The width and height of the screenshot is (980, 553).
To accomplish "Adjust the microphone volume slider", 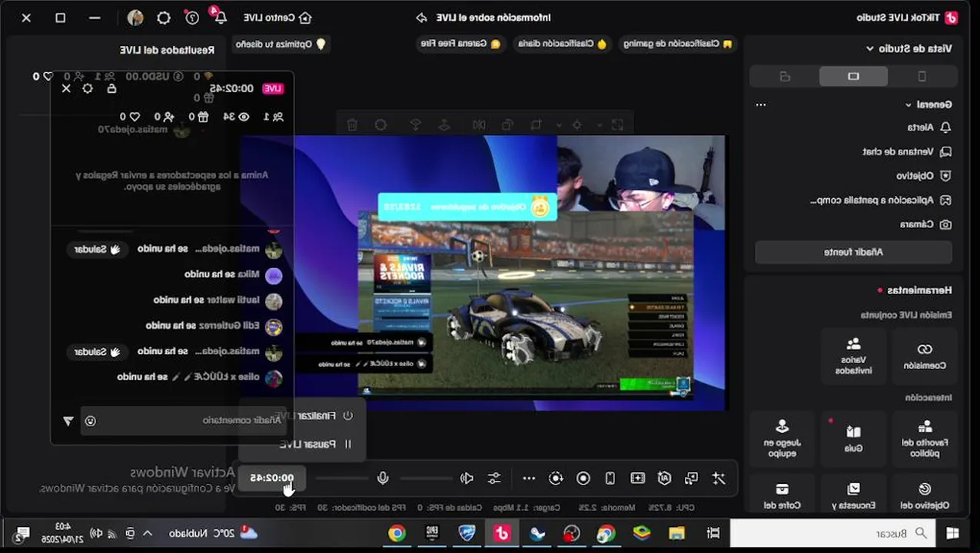I will tap(342, 478).
